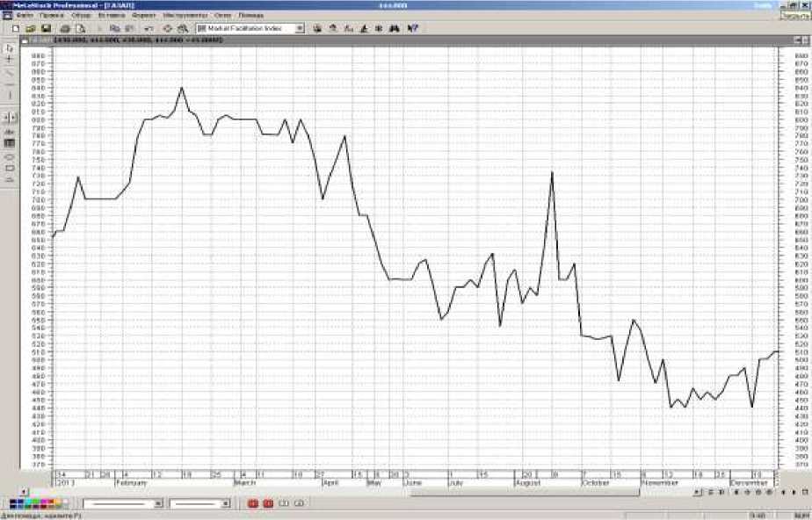
Task: Open the Insert menu
Action: point(112,16)
